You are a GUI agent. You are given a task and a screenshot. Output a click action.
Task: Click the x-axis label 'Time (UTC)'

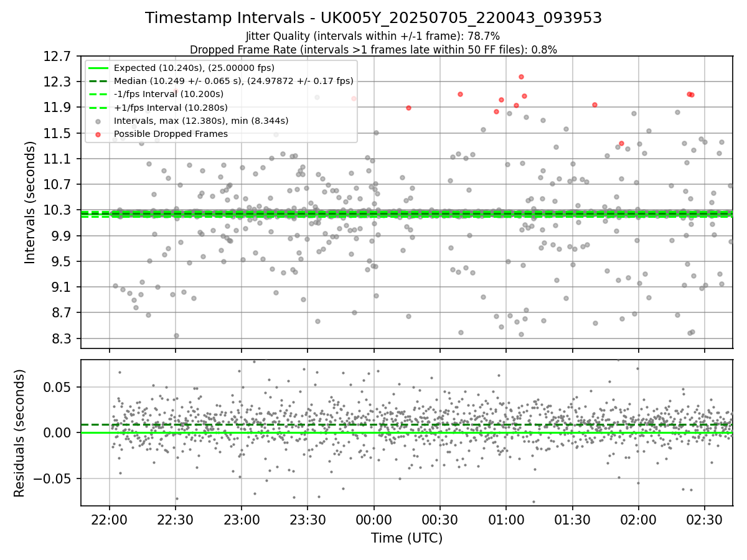[406, 538]
